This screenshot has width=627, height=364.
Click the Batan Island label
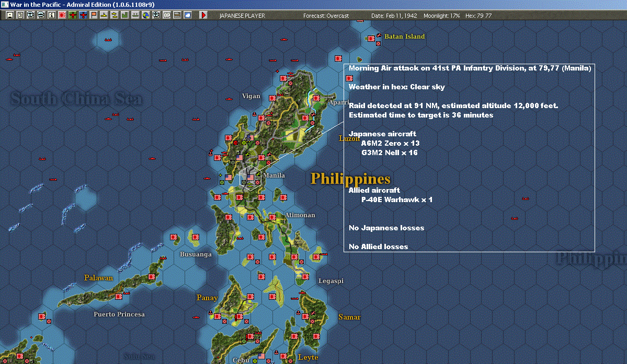pyautogui.click(x=404, y=37)
